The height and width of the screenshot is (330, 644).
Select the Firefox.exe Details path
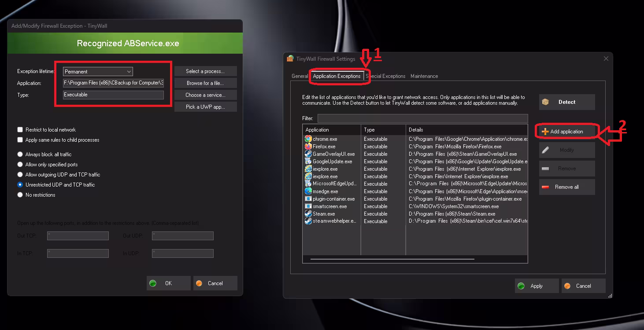(455, 147)
